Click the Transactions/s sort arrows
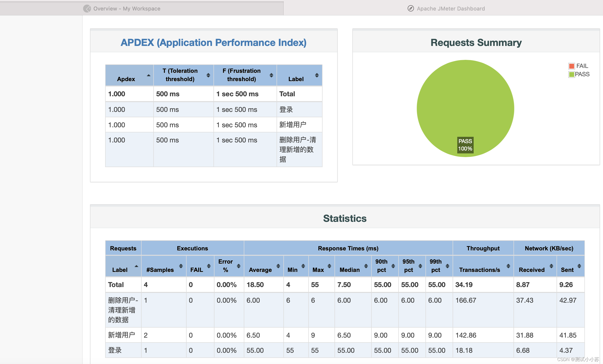This screenshot has width=603, height=364. [508, 266]
